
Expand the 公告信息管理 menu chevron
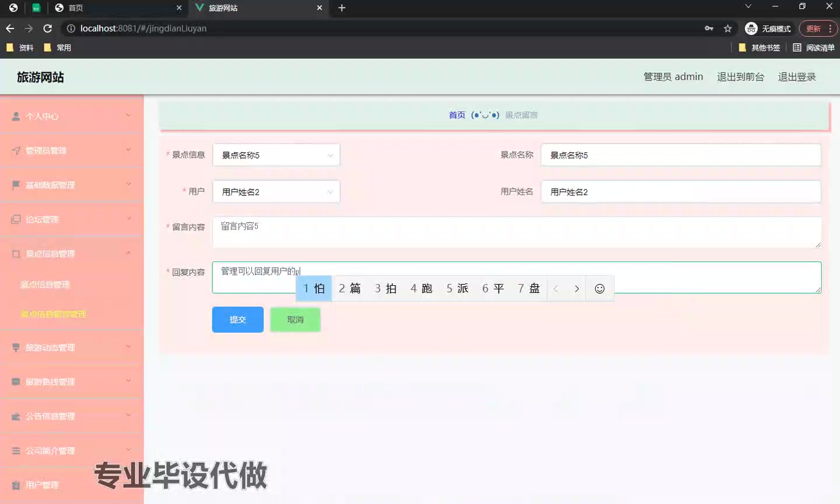(x=128, y=416)
